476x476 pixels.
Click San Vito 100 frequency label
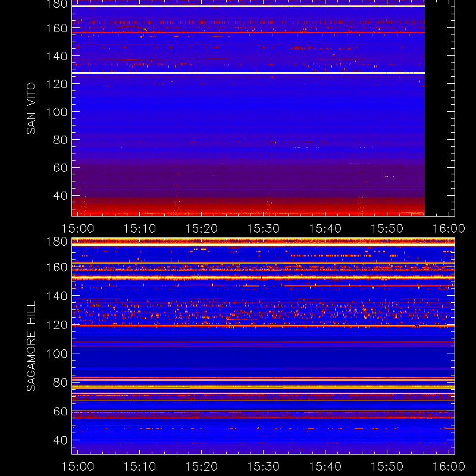[x=57, y=112]
